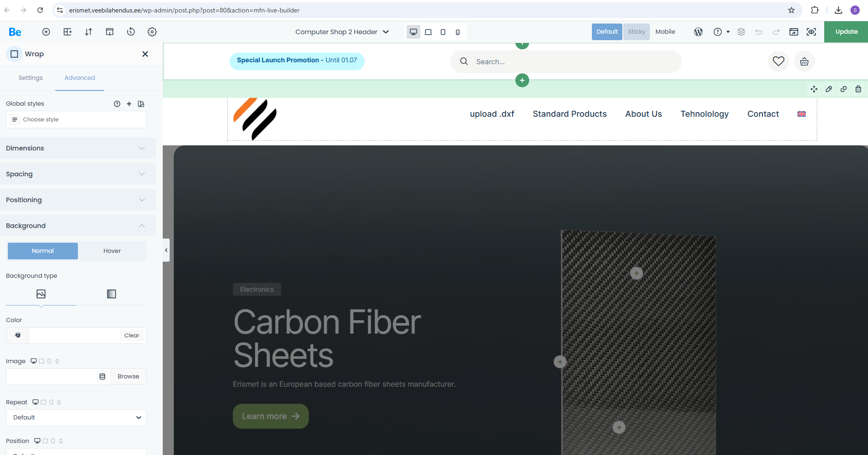Click the redo arrow
Screen dimensions: 868x455
point(776,32)
